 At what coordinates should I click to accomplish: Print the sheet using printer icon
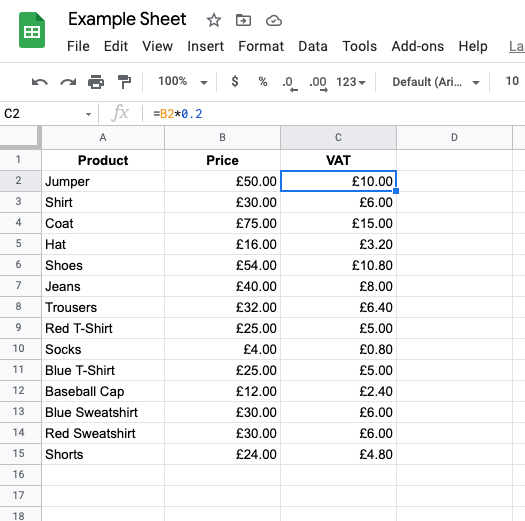point(96,82)
